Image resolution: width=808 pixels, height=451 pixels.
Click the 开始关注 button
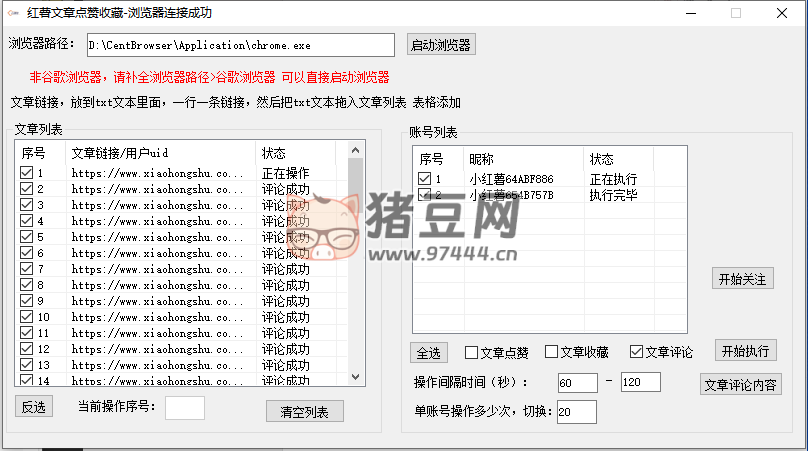[x=743, y=279]
